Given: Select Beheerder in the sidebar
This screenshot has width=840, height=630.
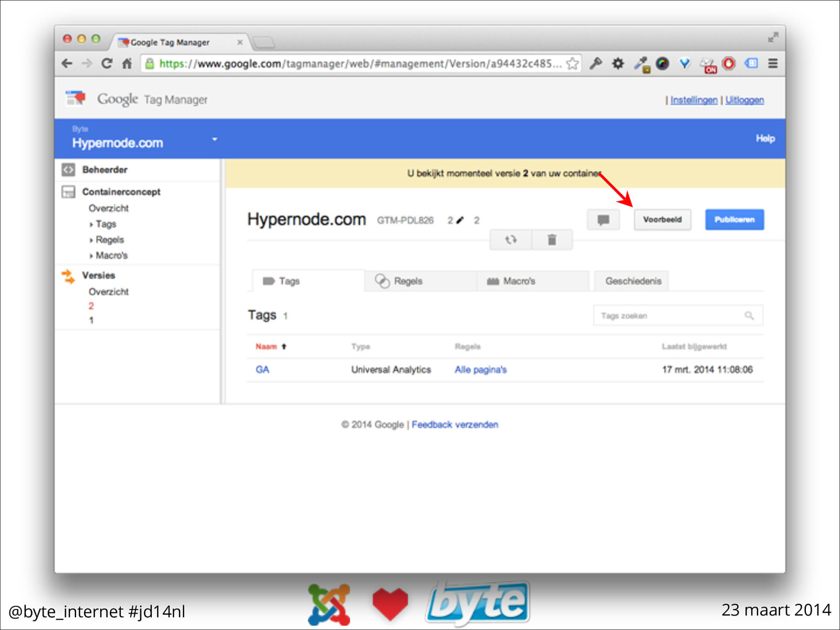Looking at the screenshot, I should [x=104, y=170].
